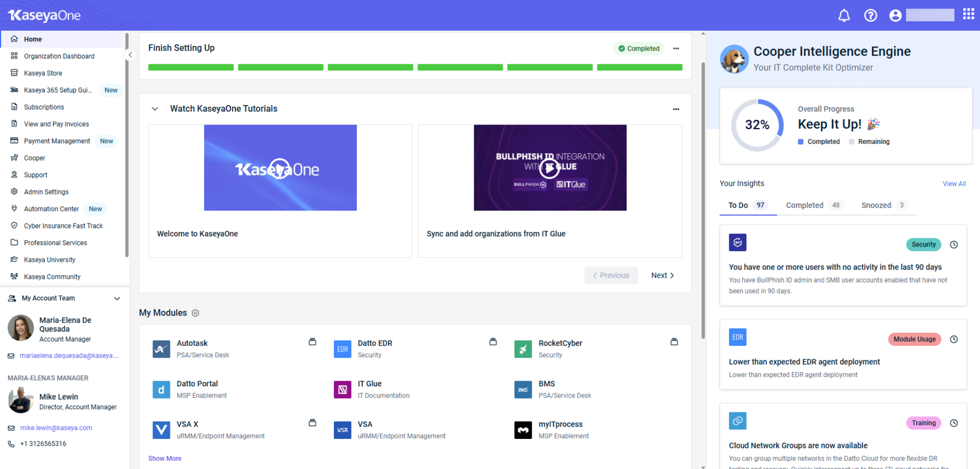The width and height of the screenshot is (980, 469).
Task: Open the Cloud Network Groups insight
Action: [x=843, y=436]
